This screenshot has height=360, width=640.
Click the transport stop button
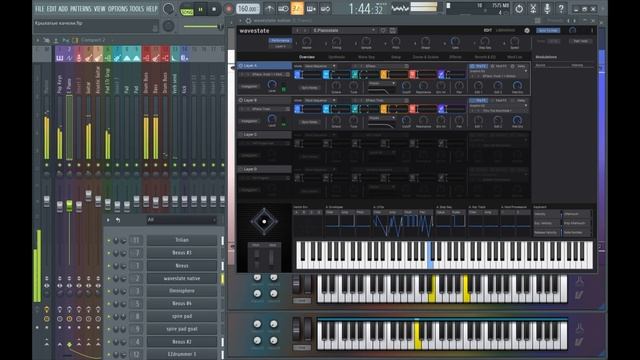pyautogui.click(x=214, y=9)
